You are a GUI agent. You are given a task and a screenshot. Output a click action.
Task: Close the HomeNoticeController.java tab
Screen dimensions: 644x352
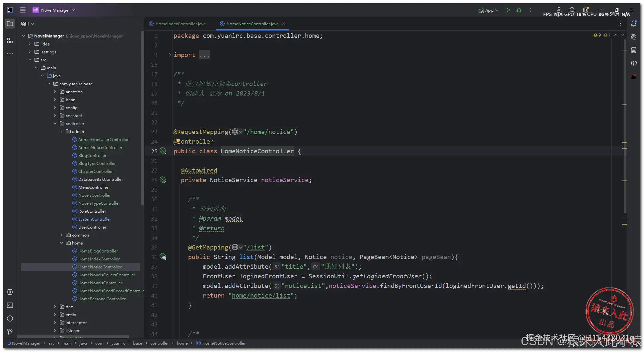pyautogui.click(x=284, y=24)
